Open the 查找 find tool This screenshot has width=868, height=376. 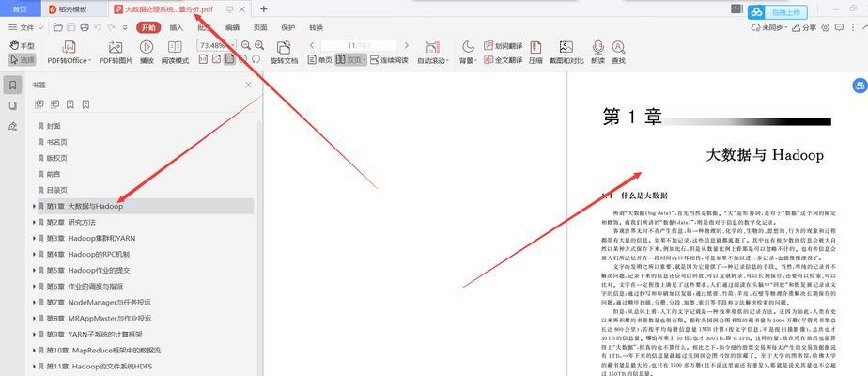click(618, 53)
